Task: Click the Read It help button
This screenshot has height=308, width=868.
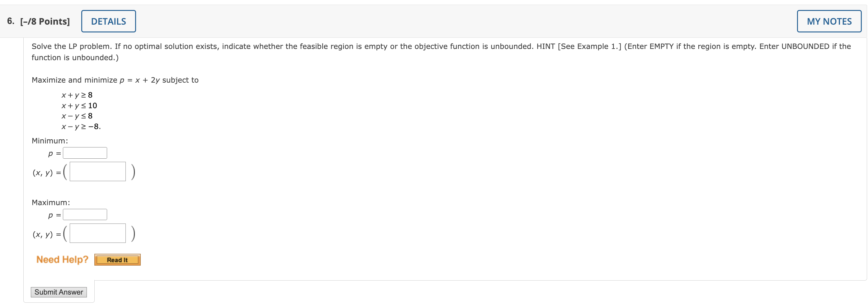Action: pos(117,259)
